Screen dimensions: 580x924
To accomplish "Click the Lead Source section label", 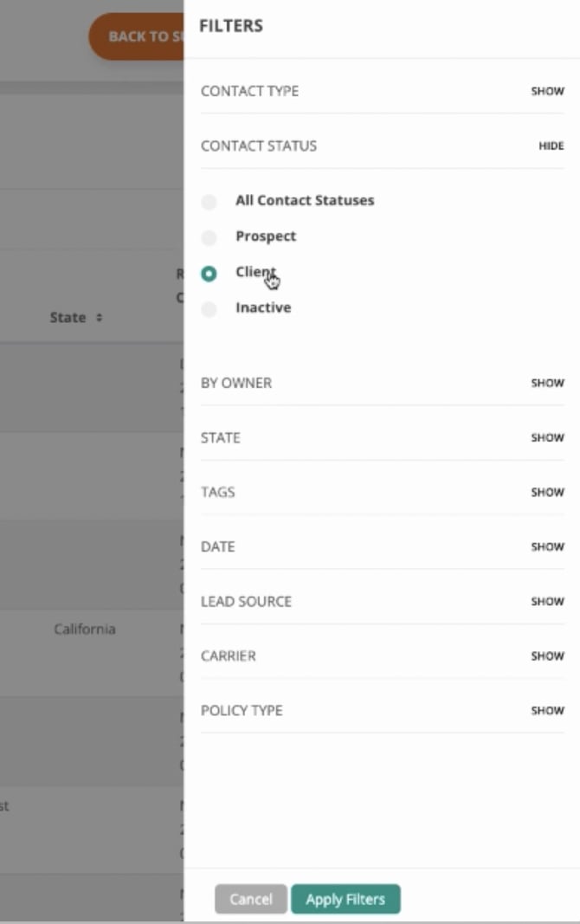I will tap(246, 601).
